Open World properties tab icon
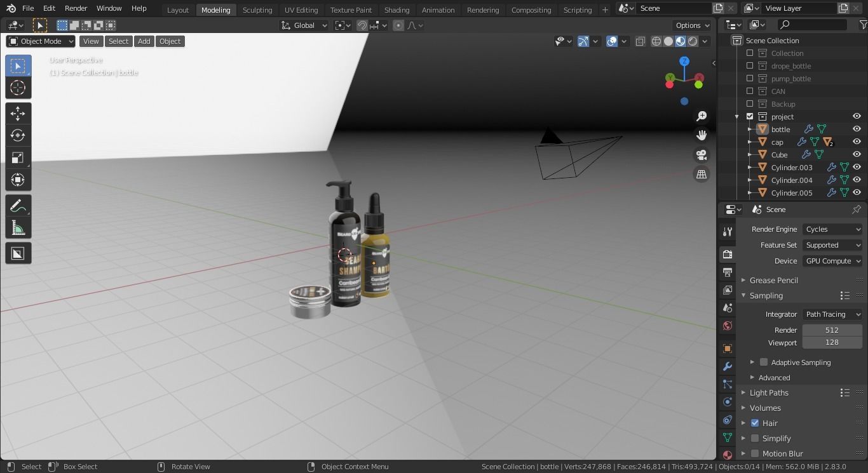 pos(728,326)
